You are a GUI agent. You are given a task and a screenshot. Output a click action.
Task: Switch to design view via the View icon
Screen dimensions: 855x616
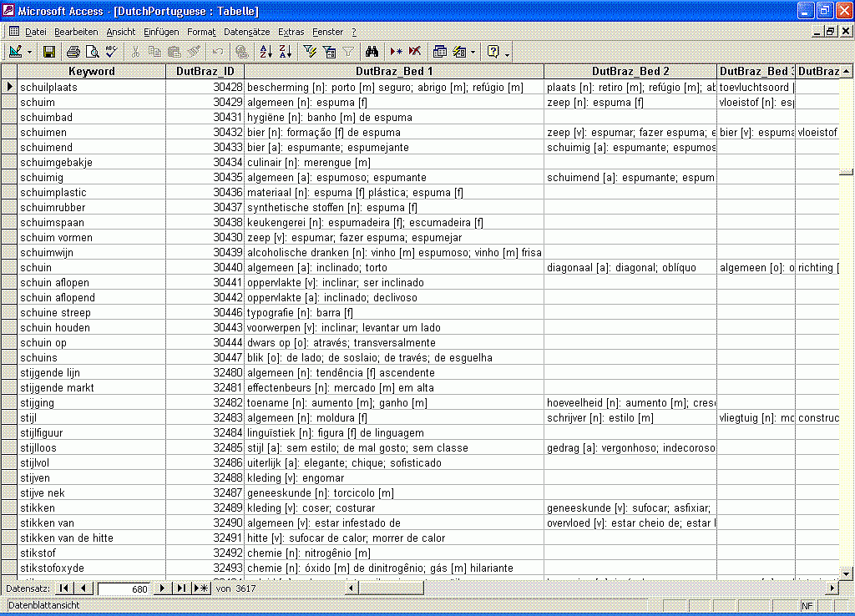[x=15, y=52]
